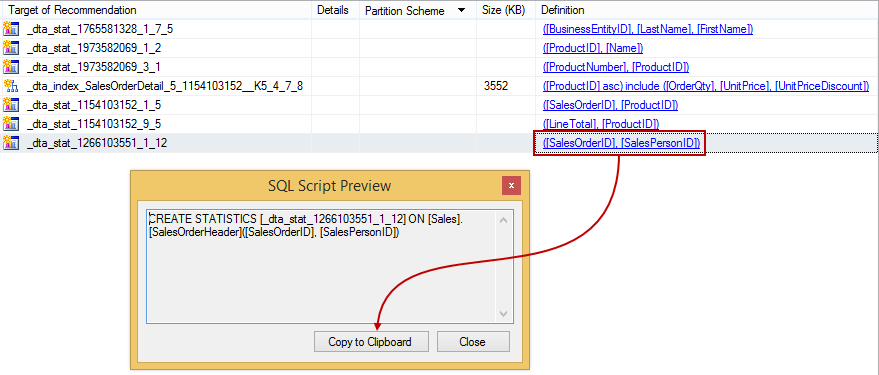Click the size value 3552
879x375 pixels.
coord(496,86)
